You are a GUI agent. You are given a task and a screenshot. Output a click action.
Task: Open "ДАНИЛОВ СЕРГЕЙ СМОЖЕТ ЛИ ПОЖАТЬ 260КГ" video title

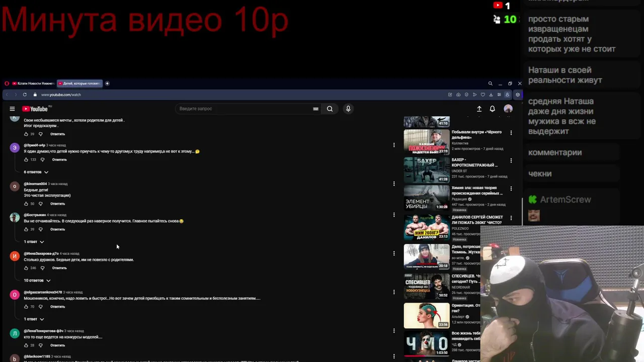(477, 220)
